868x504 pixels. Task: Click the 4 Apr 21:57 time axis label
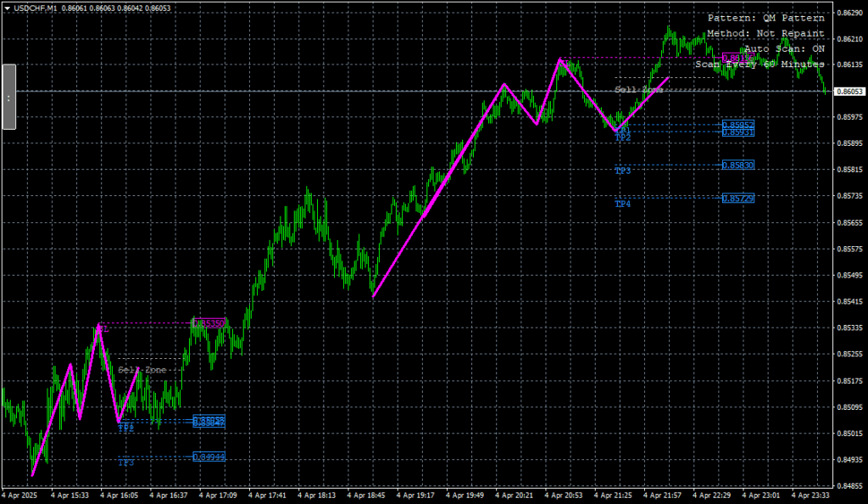point(661,494)
